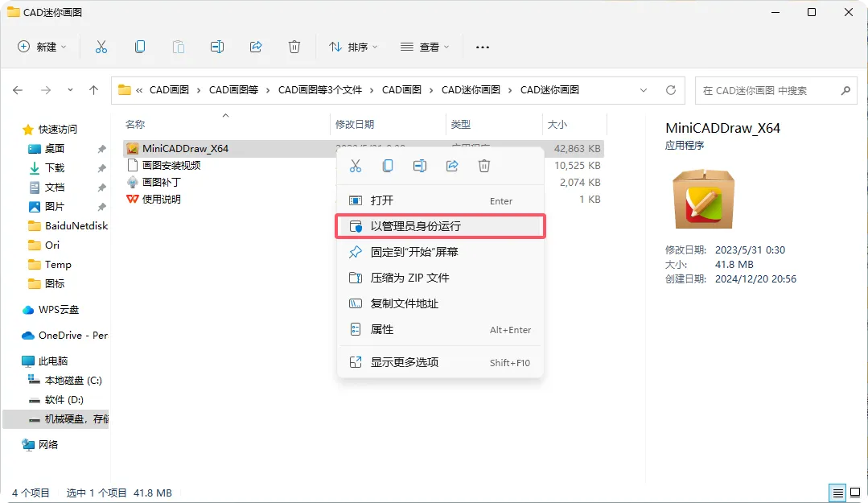Go up one folder level arrow
The height and width of the screenshot is (503, 868).
click(x=93, y=90)
